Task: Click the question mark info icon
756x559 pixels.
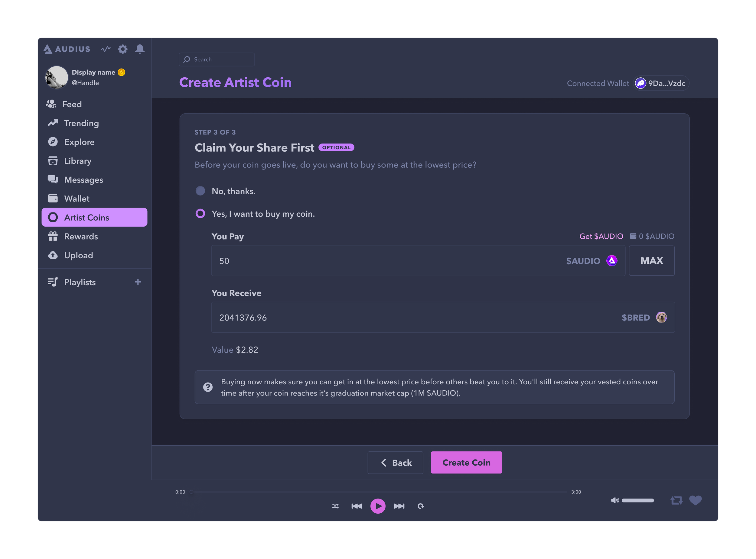Action: coord(208,387)
